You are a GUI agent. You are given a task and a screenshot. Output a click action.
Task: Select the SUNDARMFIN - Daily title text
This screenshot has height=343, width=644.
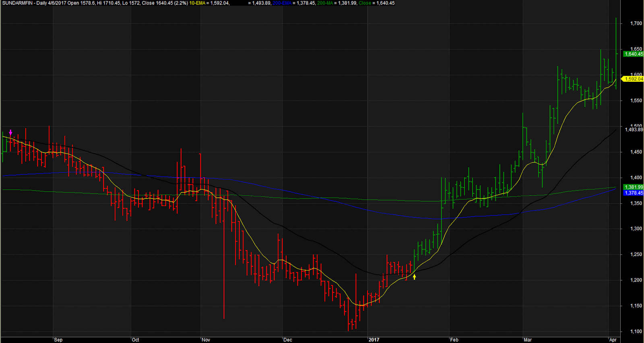24,3
